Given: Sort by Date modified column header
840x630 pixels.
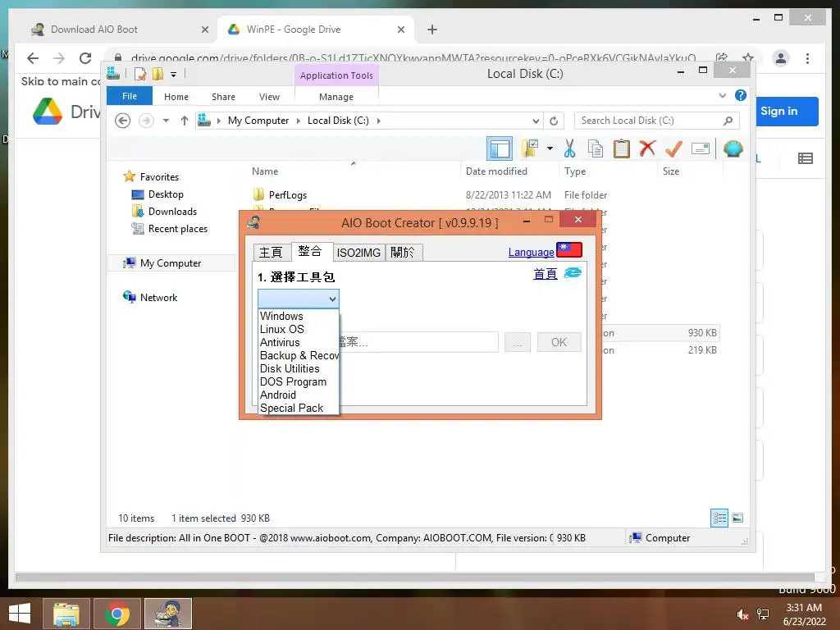Looking at the screenshot, I should point(496,171).
